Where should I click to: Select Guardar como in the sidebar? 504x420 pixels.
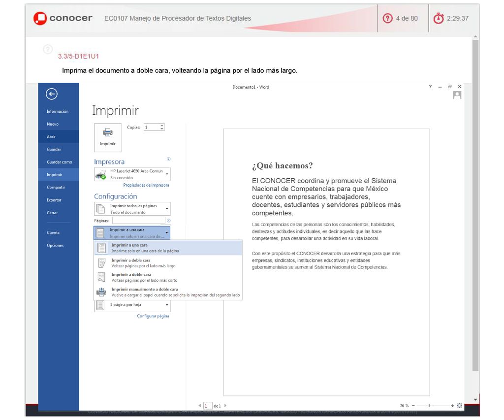click(59, 162)
